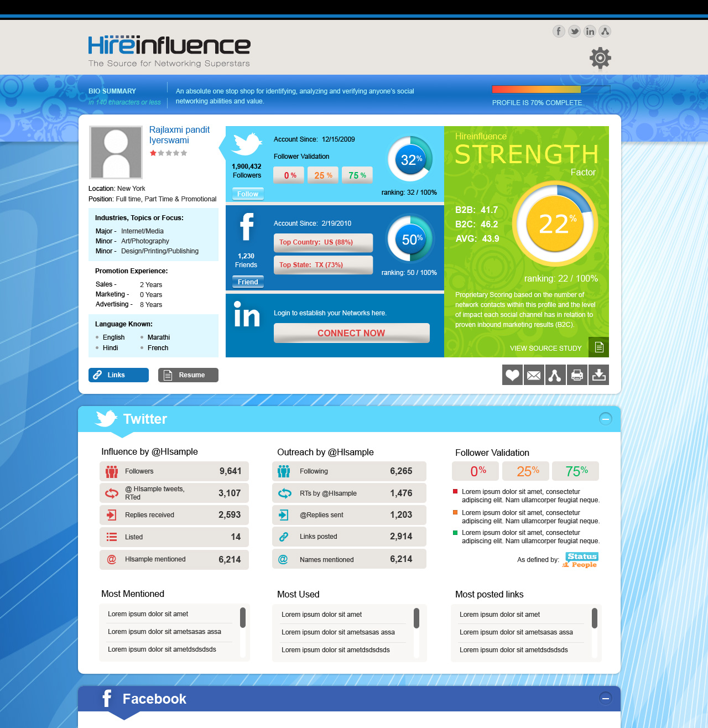
Task: Click the large 25% box under Follower Validation
Action: pyautogui.click(x=525, y=471)
